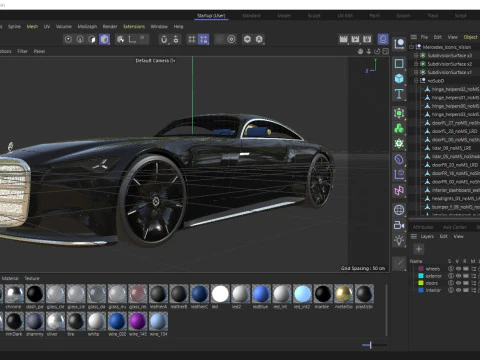This screenshot has width=480, height=360.
Task: Open the Layer Manager hamburger menu
Action: point(414,236)
